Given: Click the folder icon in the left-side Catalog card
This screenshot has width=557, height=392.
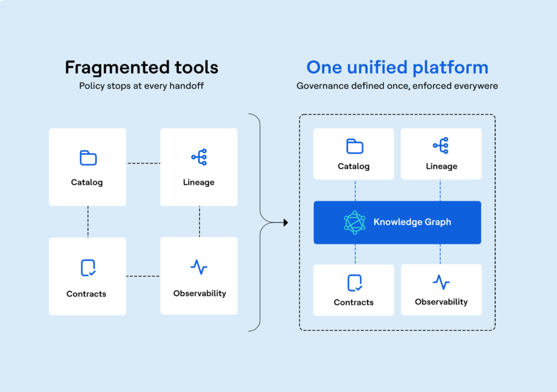Looking at the screenshot, I should 88,158.
